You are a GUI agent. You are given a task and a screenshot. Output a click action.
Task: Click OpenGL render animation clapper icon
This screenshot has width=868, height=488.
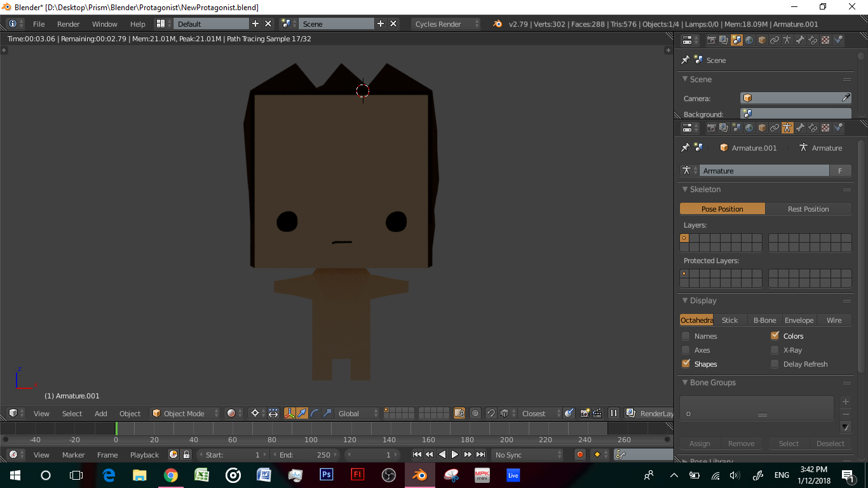pos(597,413)
